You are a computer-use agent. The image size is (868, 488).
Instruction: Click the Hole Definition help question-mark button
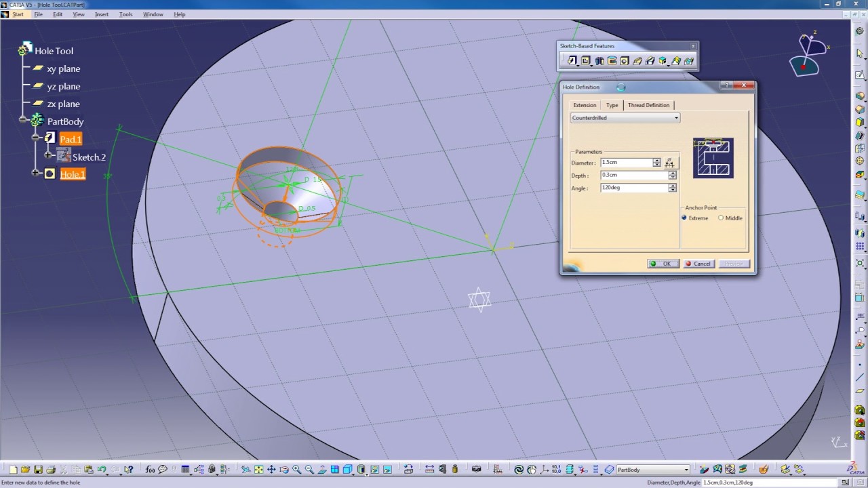[727, 85]
